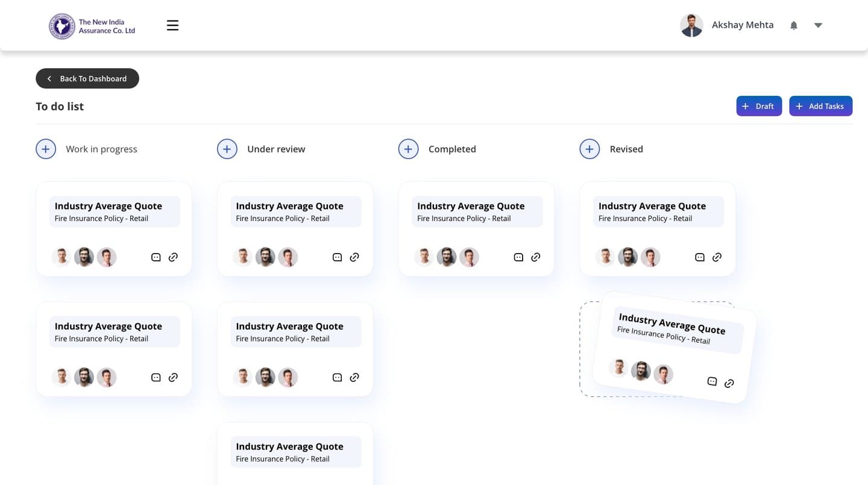Click the Draft button
The height and width of the screenshot is (485, 868).
(759, 106)
